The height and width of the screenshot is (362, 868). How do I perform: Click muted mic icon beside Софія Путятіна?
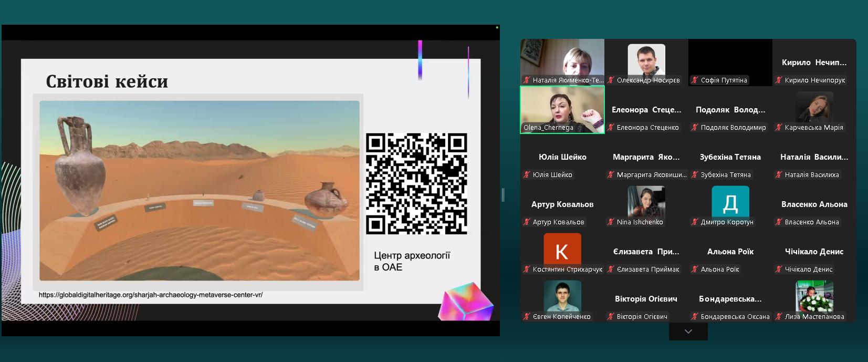coord(695,80)
